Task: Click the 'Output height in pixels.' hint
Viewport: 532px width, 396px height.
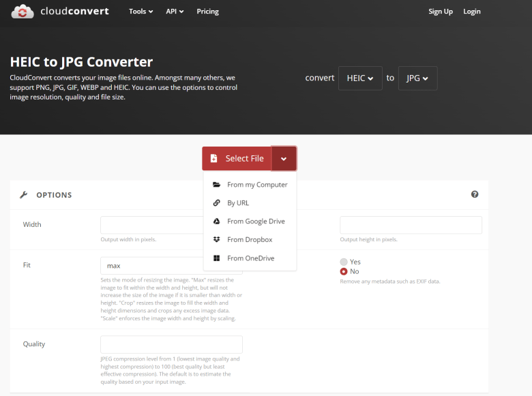Action: point(368,239)
